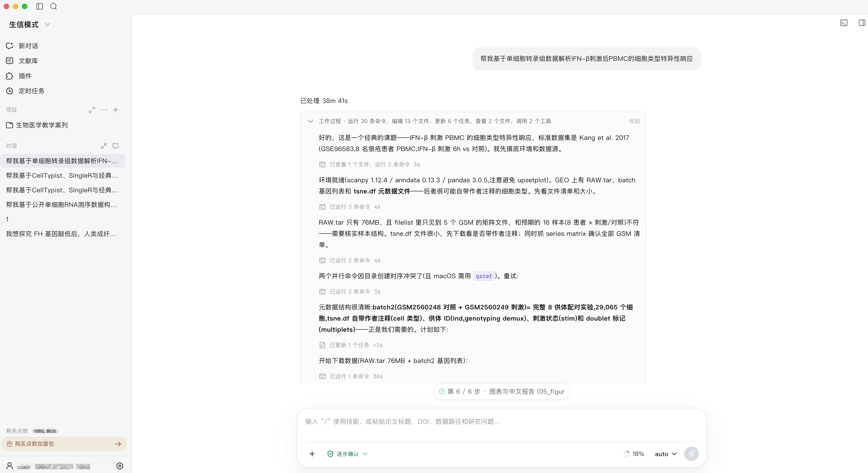Toggle the sidebar panel icon
Screen dimensions: 868x473
(x=39, y=6)
